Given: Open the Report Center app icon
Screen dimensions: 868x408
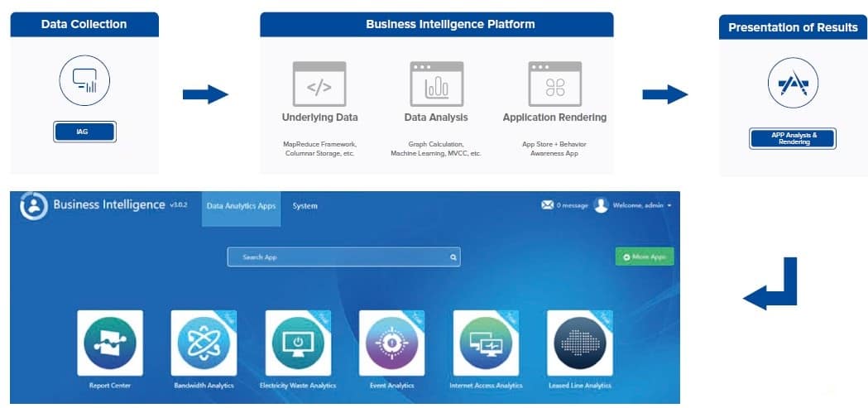Looking at the screenshot, I should (x=110, y=343).
